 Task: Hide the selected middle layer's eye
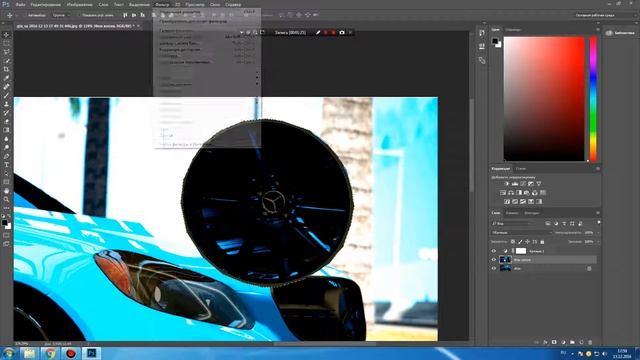coord(494,260)
